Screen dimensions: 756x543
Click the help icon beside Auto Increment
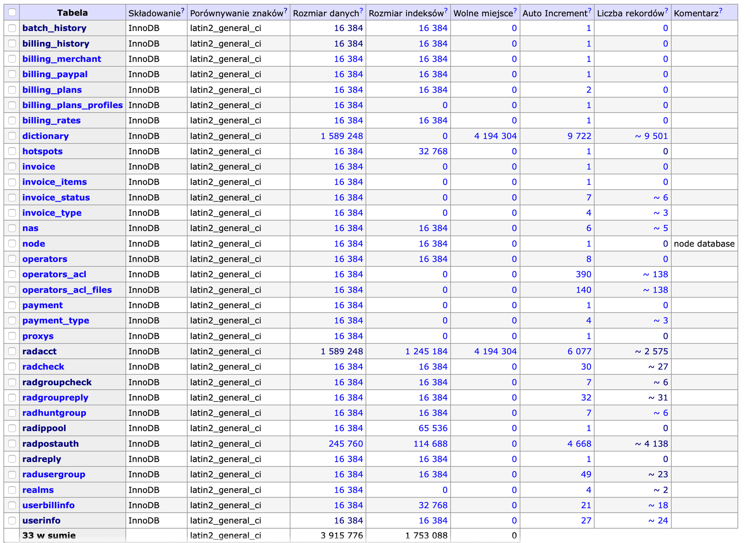click(x=589, y=11)
